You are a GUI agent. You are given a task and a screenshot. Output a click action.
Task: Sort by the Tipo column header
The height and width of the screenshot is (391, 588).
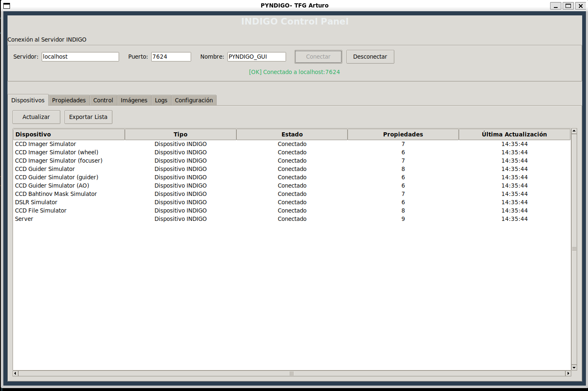[181, 134]
